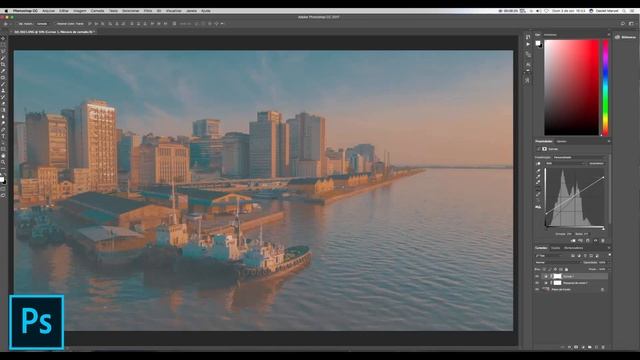Switch to the Canais tab
The image size is (640, 360).
click(556, 248)
